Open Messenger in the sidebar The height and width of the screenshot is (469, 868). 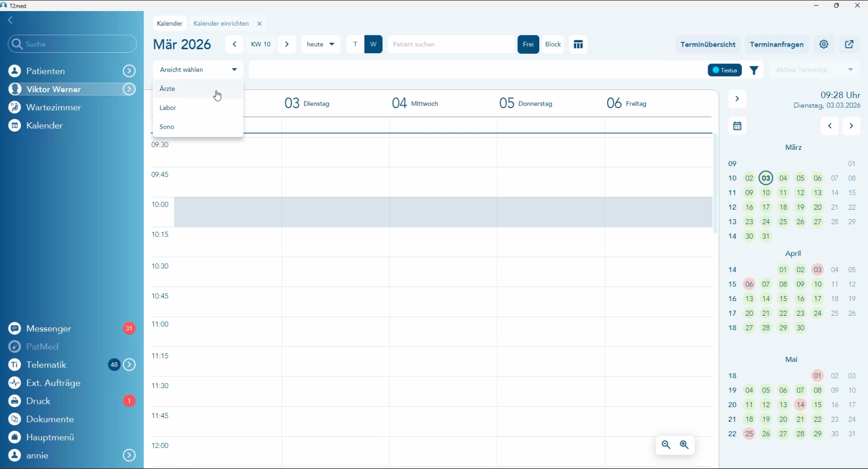click(x=49, y=329)
